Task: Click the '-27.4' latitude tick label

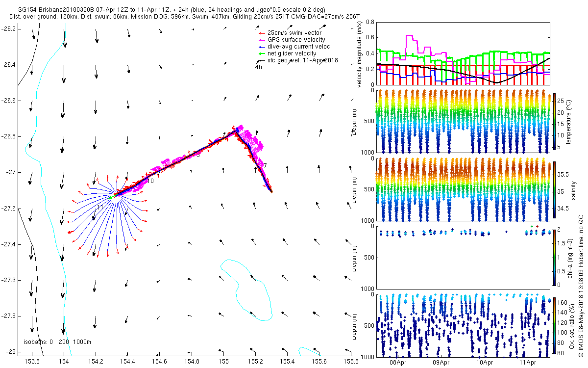Action: click(8, 244)
